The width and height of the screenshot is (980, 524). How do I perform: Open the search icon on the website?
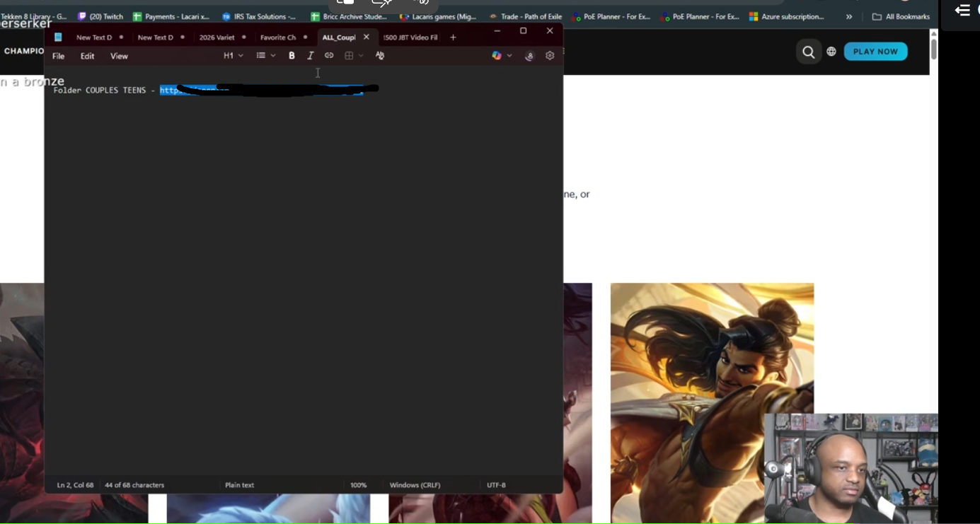(808, 52)
